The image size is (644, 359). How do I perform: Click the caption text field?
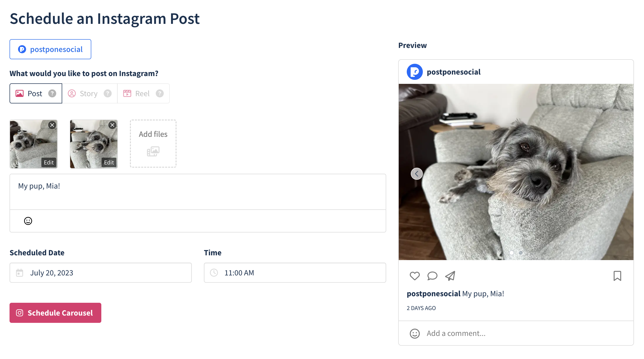[198, 192]
